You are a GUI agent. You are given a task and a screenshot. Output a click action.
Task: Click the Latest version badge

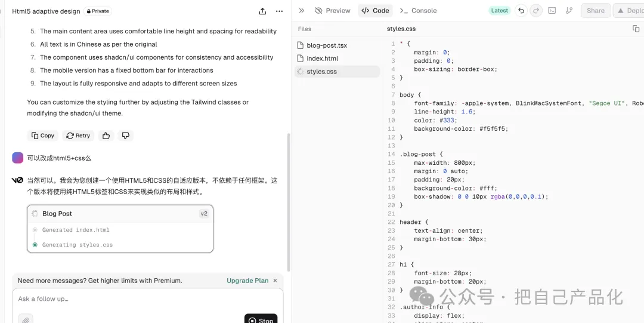pos(500,11)
